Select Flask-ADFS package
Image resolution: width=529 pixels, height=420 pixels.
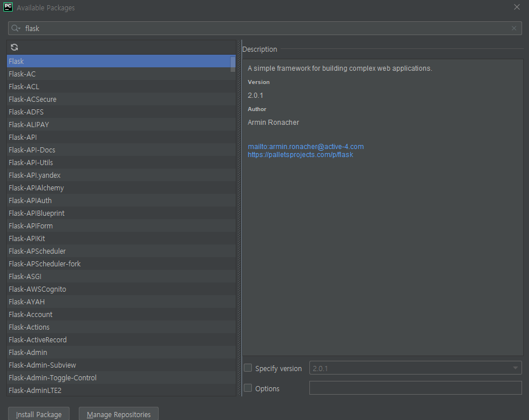coord(121,112)
